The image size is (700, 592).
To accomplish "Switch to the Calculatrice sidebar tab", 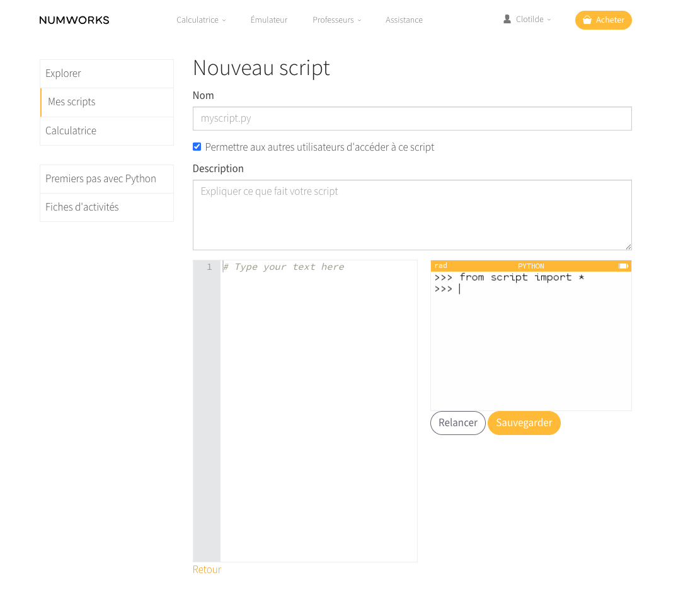I will point(71,131).
